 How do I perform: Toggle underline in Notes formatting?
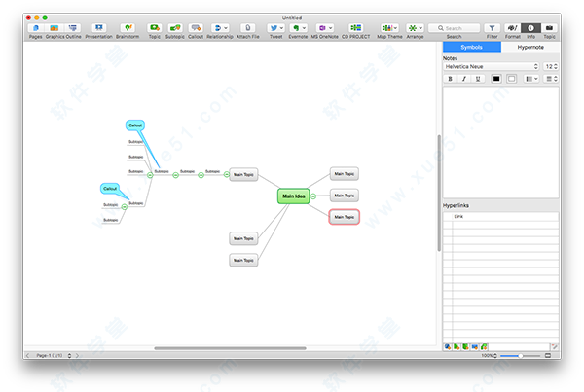[x=478, y=79]
